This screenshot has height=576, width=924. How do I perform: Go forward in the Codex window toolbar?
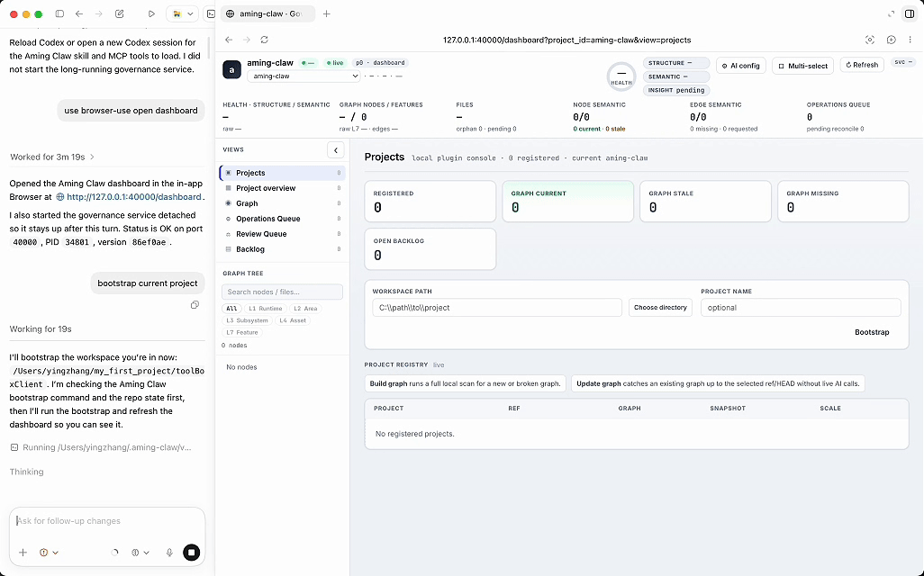(x=98, y=13)
